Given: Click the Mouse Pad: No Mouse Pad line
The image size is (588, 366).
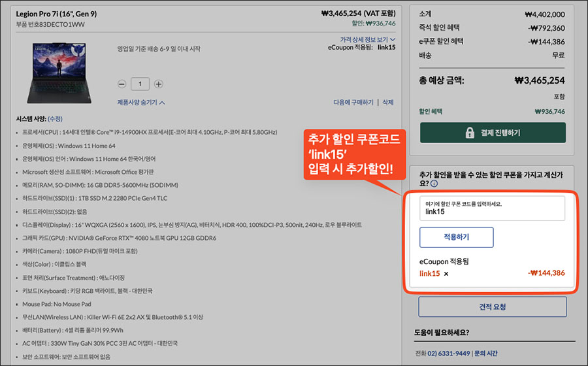Looking at the screenshot, I should coord(57,304).
